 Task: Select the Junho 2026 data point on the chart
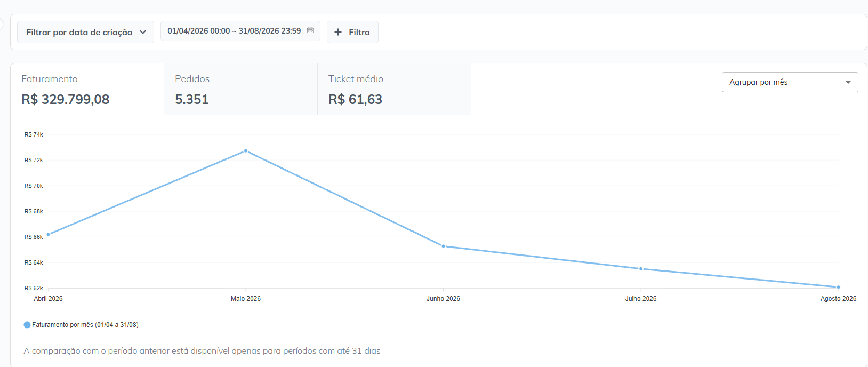[x=443, y=246]
